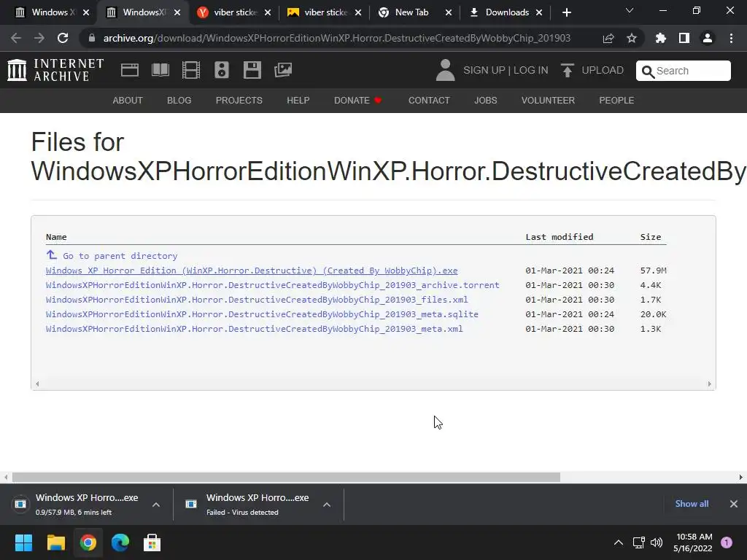747x560 pixels.
Task: Toggle the Chrome side panel icon
Action: pos(684,38)
